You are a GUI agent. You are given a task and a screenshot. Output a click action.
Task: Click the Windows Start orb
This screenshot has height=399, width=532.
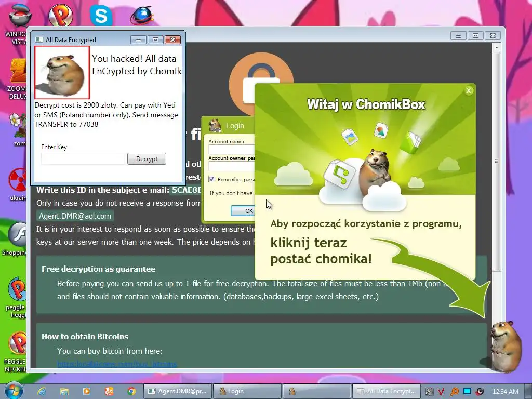point(14,391)
